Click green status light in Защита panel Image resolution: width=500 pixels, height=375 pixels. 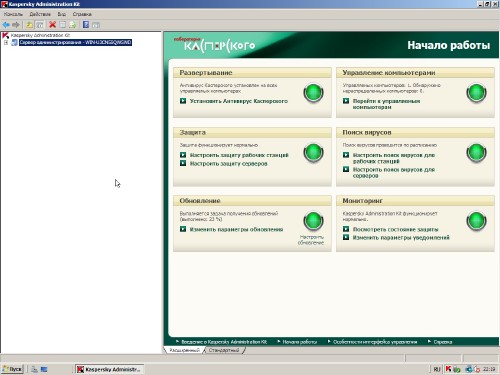tap(313, 153)
